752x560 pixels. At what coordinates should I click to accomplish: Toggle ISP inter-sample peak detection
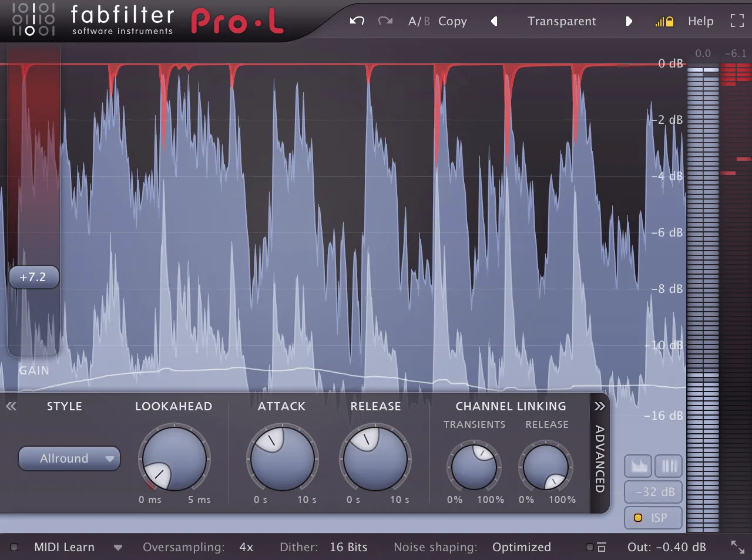click(x=654, y=518)
